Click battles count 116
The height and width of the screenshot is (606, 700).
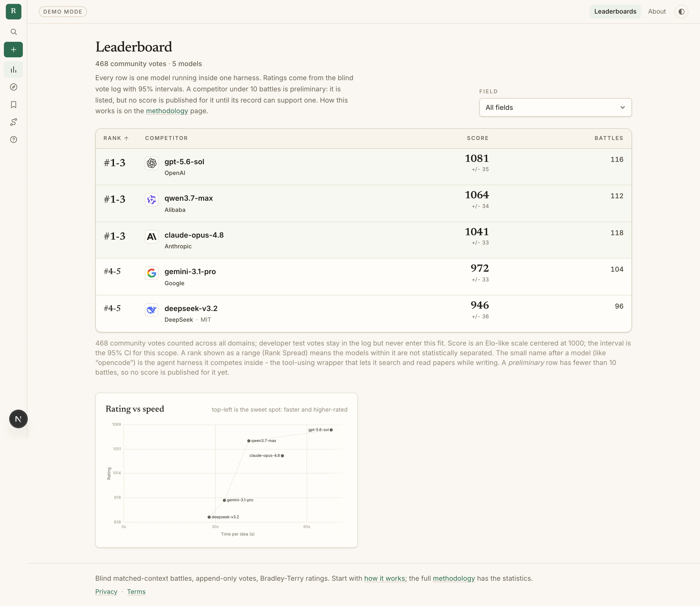(617, 159)
